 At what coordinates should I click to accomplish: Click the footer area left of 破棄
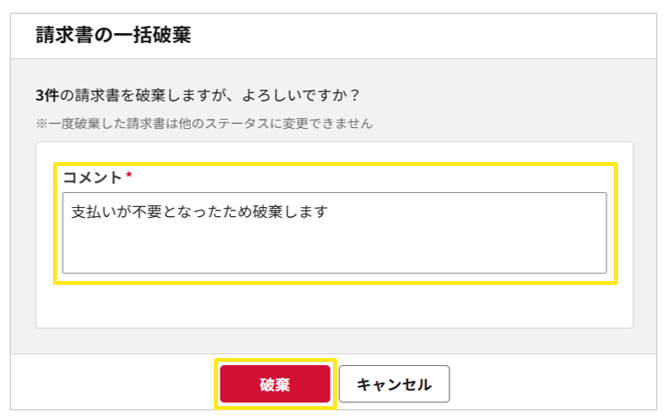(x=110, y=384)
